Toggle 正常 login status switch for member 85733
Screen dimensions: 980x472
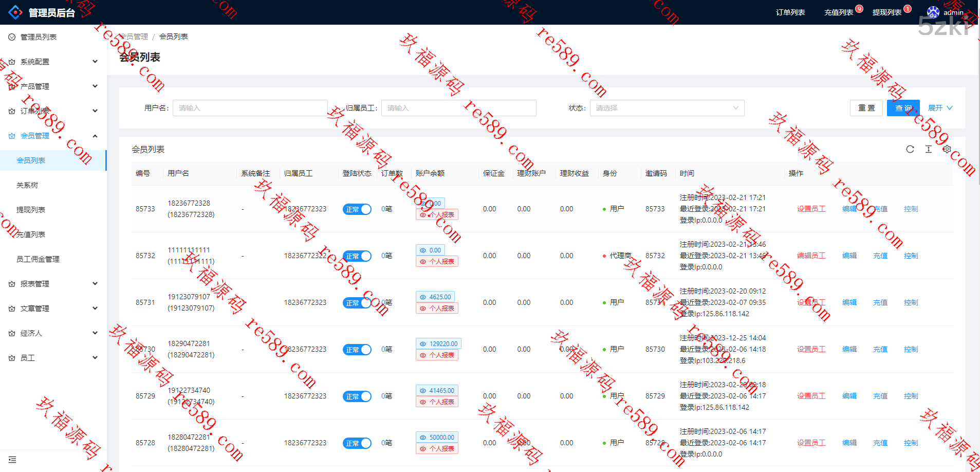(x=357, y=209)
